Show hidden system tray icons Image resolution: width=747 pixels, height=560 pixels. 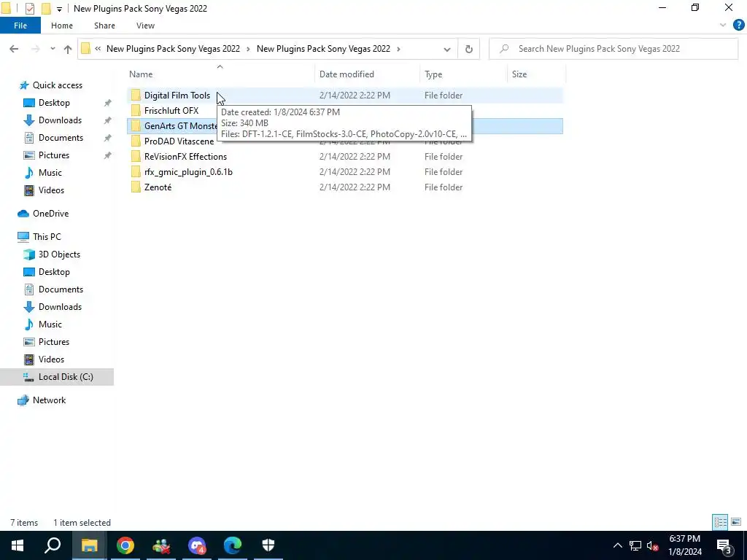coord(617,545)
